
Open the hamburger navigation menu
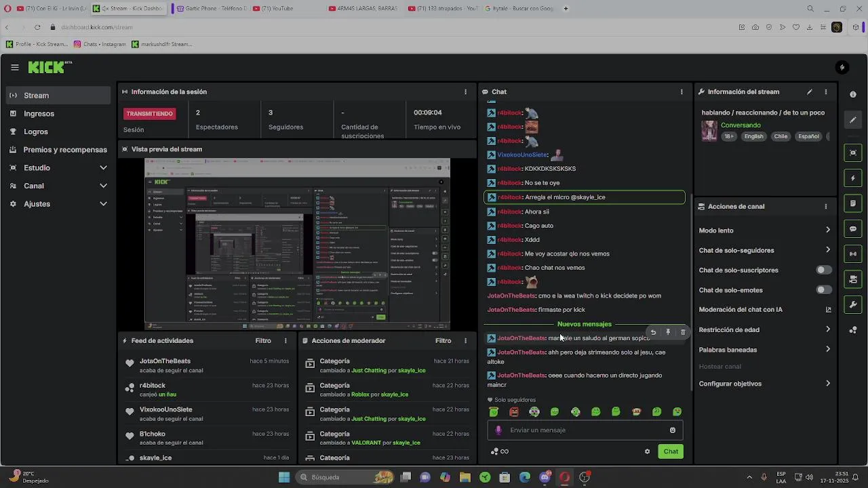pyautogui.click(x=14, y=67)
